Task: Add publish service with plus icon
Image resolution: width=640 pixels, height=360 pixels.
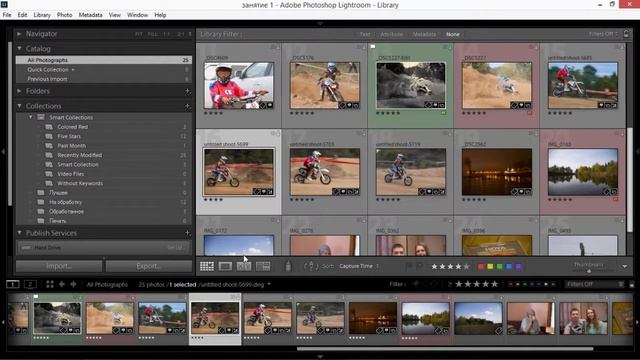Action: coord(187,233)
